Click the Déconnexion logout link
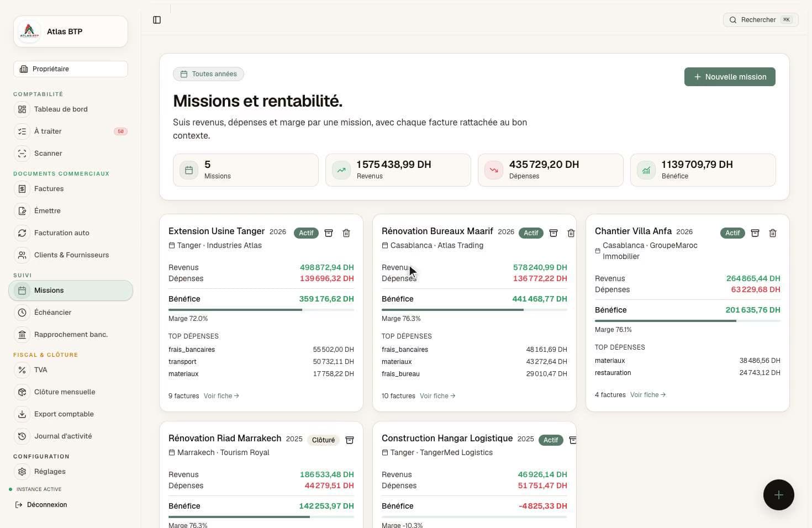812x528 pixels. coord(41,505)
